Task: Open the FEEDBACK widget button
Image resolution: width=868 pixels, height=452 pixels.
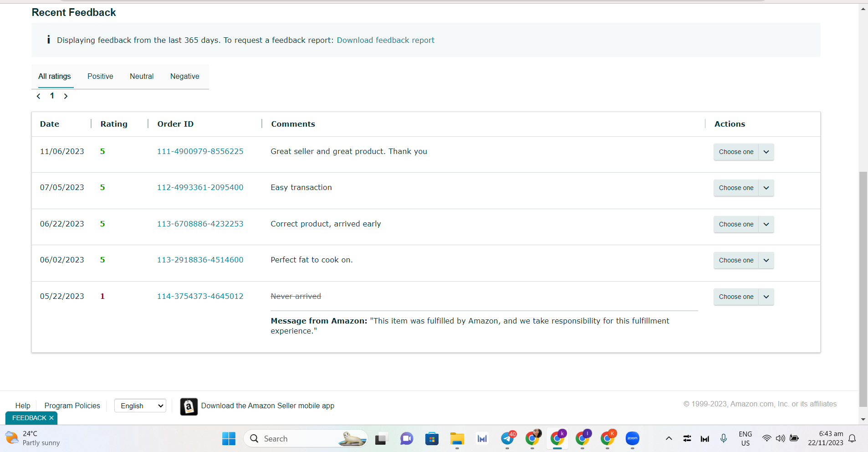Action: (29, 418)
